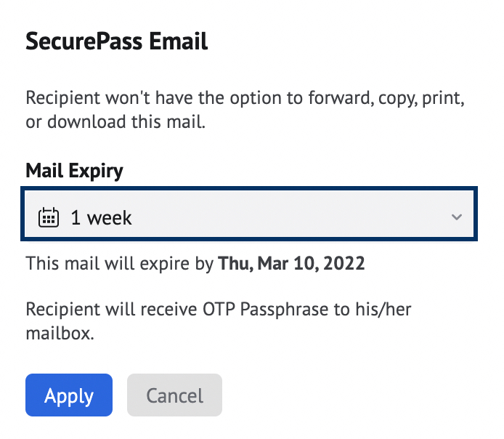
Task: Click the SecurePass Email dialog title
Action: (117, 41)
